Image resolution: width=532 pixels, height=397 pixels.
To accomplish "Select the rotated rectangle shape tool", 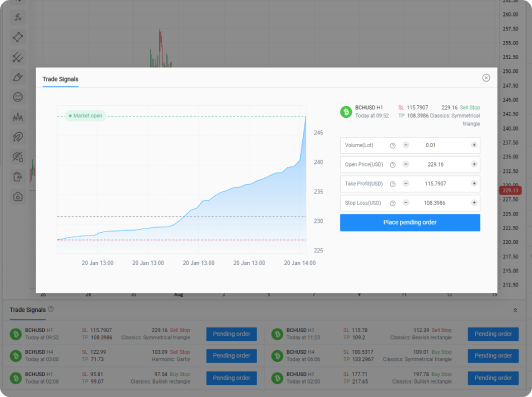I will (x=18, y=37).
